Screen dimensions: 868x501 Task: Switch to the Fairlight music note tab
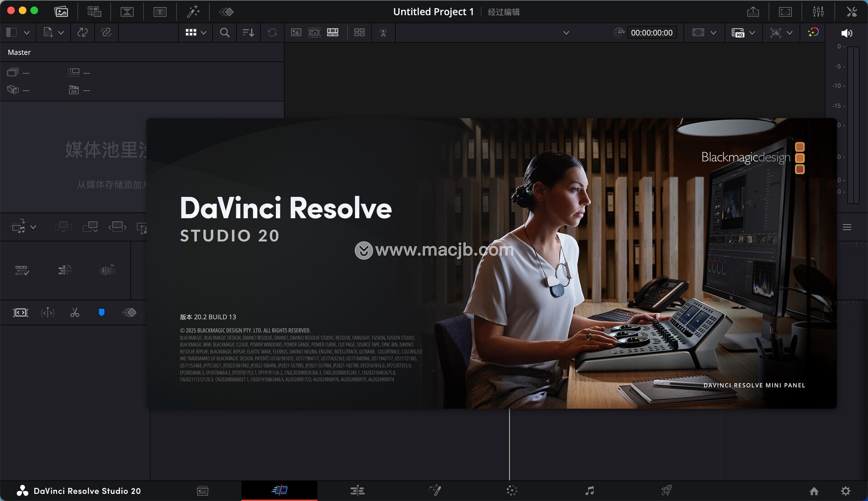[x=590, y=491]
